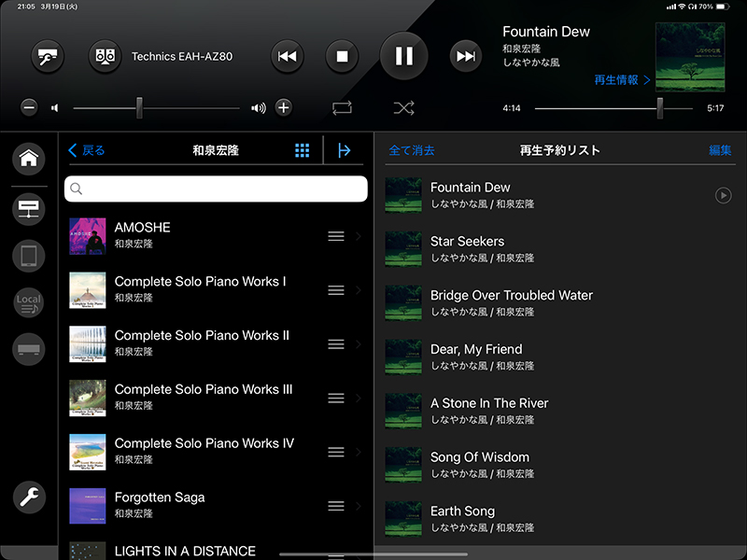Go to the Home screen

29,159
